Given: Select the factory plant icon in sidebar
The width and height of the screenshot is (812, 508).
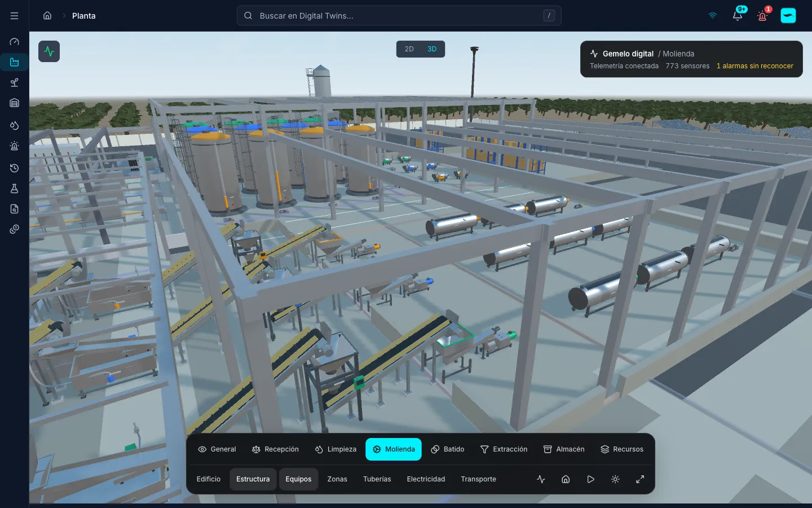Looking at the screenshot, I should coord(15,62).
